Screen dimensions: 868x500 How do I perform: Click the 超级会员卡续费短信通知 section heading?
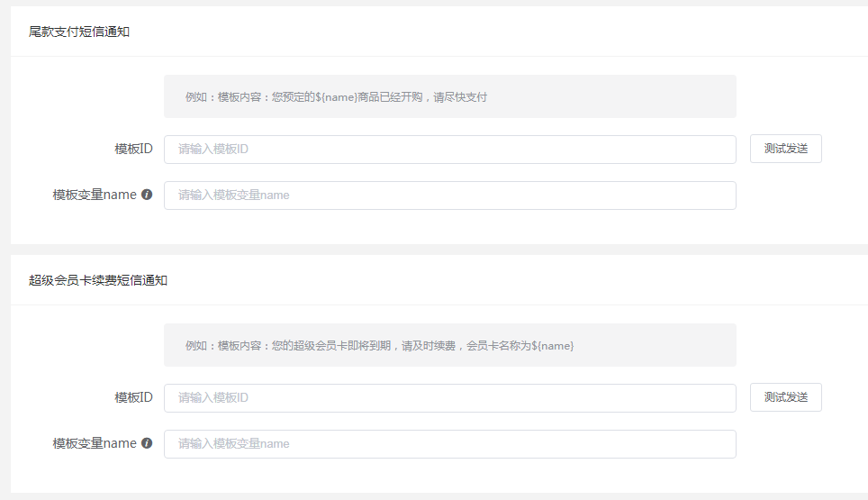pos(98,280)
